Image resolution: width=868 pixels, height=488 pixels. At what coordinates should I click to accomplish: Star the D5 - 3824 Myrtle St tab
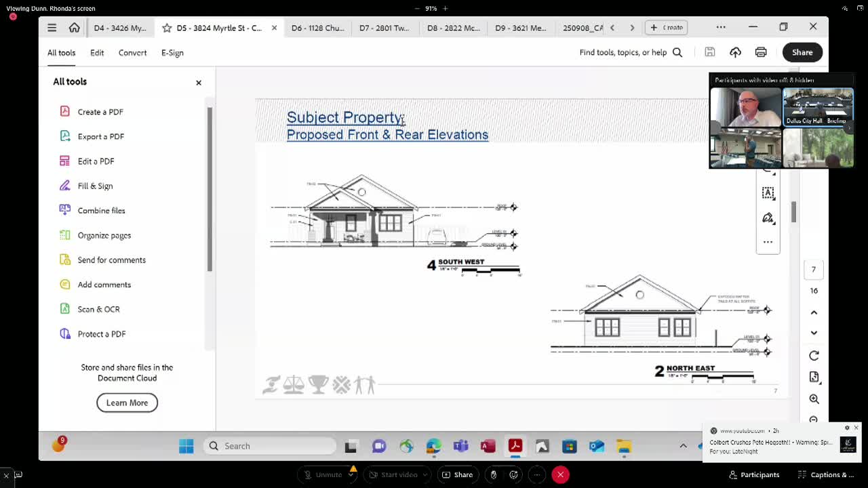167,28
